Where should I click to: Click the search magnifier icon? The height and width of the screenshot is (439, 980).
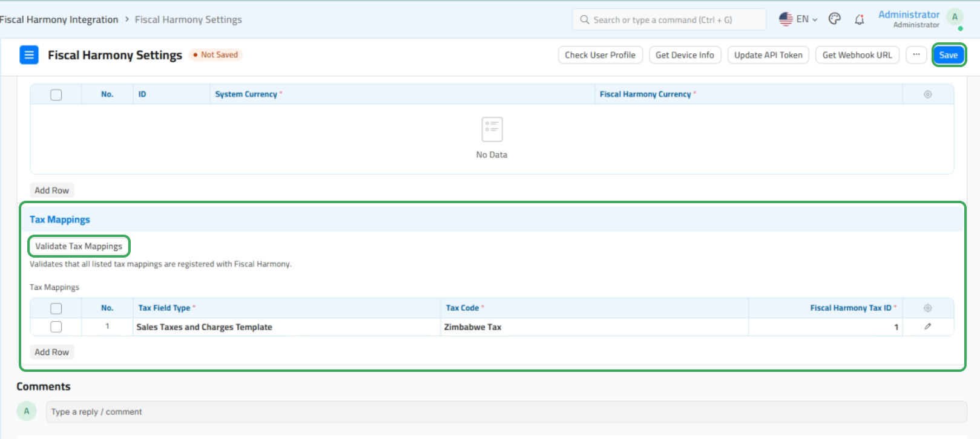coord(585,19)
